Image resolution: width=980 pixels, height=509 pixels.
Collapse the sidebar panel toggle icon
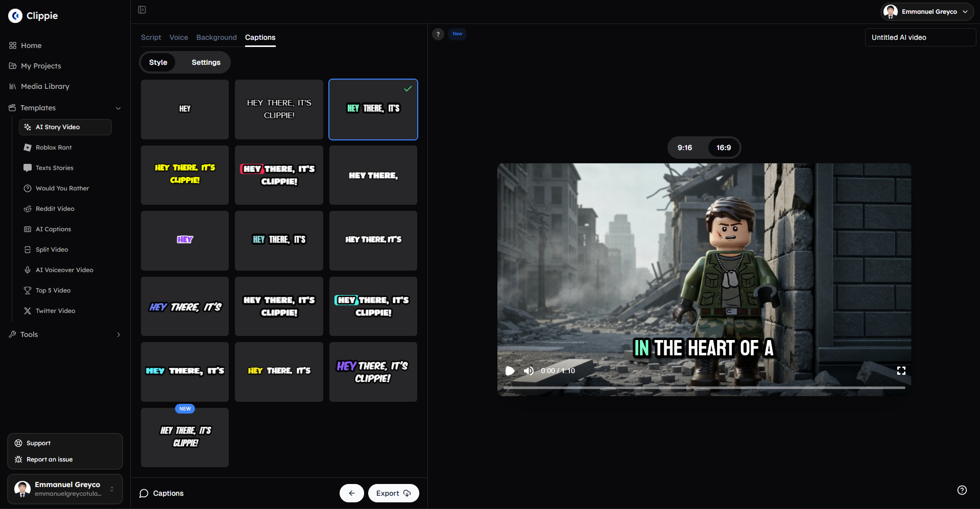pyautogui.click(x=142, y=10)
